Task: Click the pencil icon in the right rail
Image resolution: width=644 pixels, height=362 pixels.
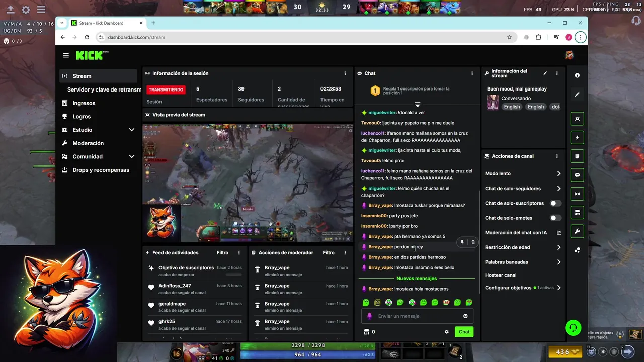Action: click(577, 94)
